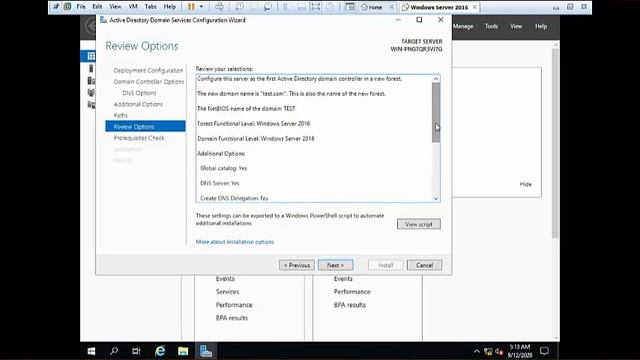Screen dimensions: 640x360
Task: Select the Review Options step
Action: point(145,127)
